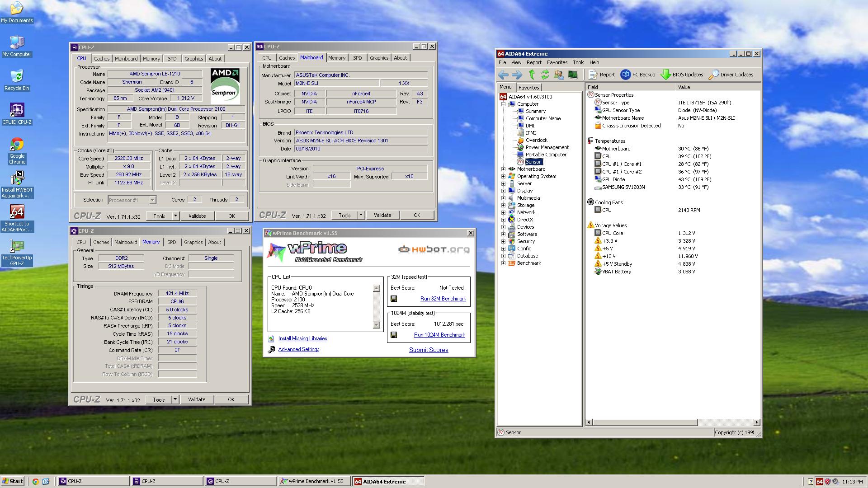This screenshot has width=868, height=488.
Task: Select Overclock item in AIDA64 tree
Action: (x=536, y=140)
